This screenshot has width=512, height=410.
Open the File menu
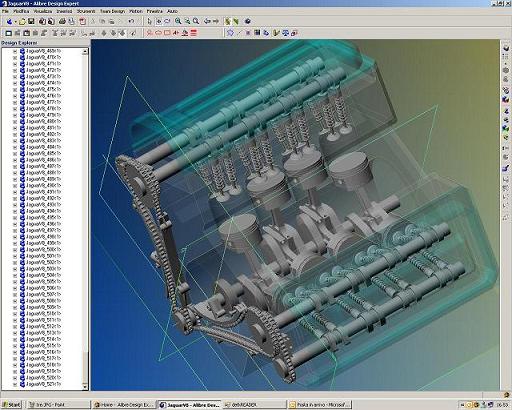click(x=5, y=11)
